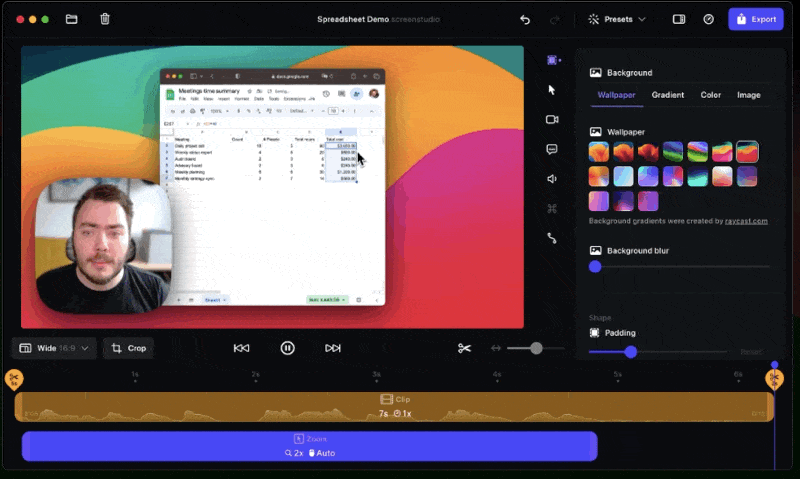800x479 pixels.
Task: Click the undo arrow icon
Action: pos(525,19)
